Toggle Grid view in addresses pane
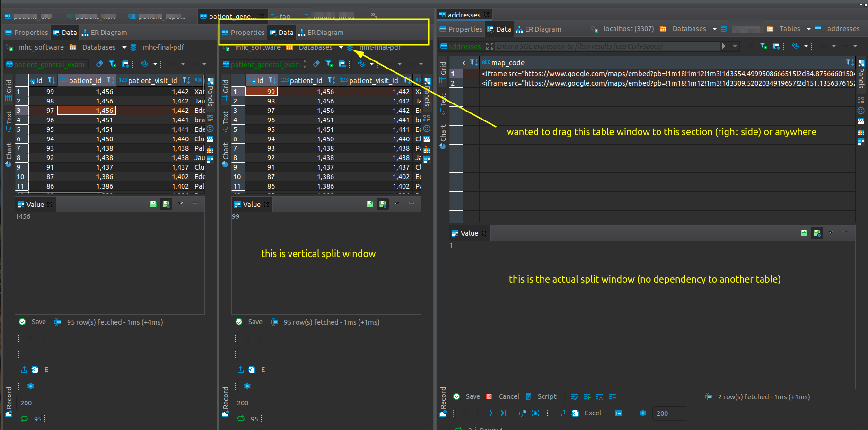Screen dimensions: 868x430 point(443,72)
